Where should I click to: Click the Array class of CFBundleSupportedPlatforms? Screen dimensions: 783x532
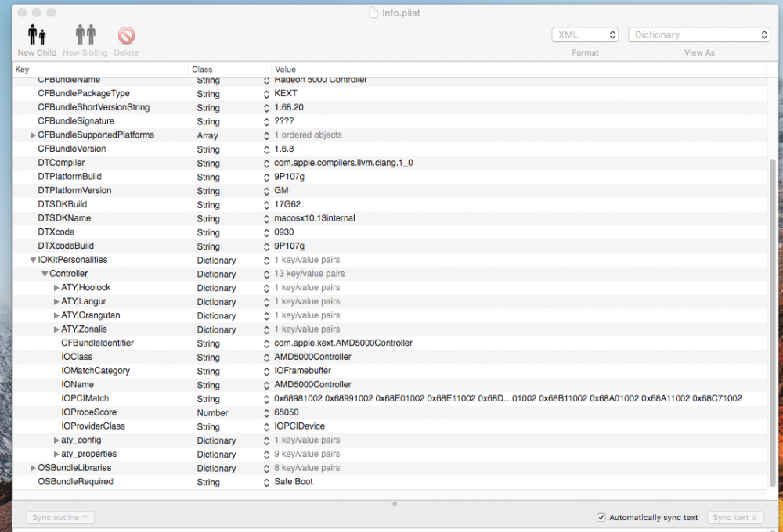[x=207, y=135]
